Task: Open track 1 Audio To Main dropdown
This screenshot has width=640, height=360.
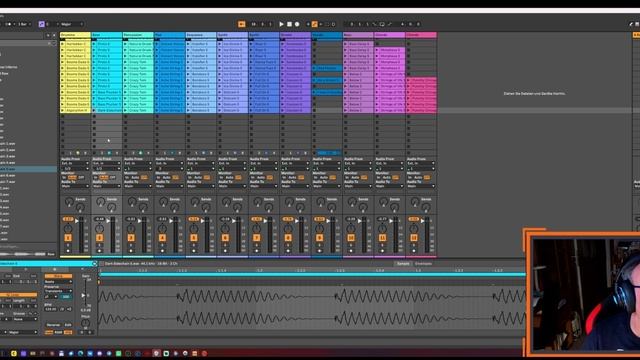Action: pos(75,186)
